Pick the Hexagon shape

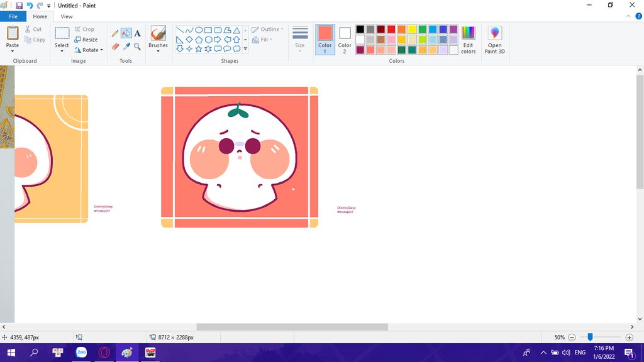(x=208, y=40)
